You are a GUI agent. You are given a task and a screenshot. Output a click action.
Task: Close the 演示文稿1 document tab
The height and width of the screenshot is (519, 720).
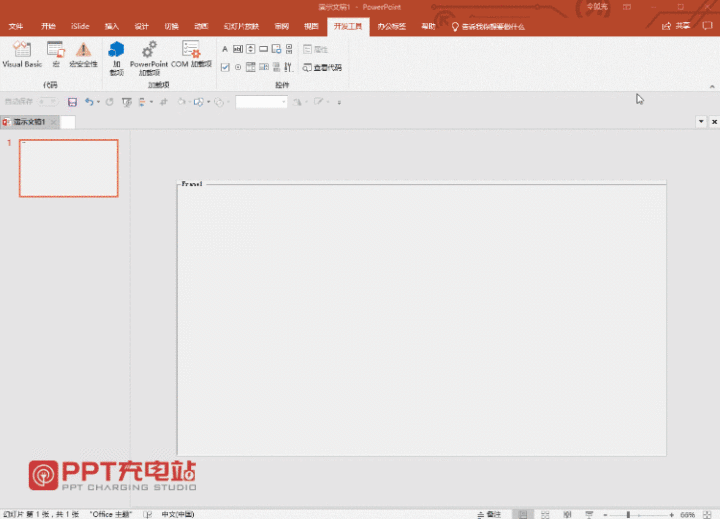click(x=53, y=122)
